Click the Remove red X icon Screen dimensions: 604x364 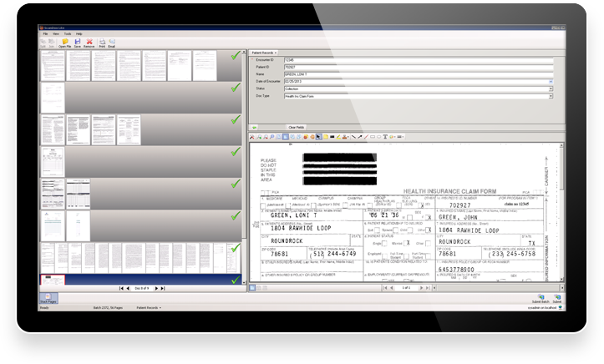(89, 41)
